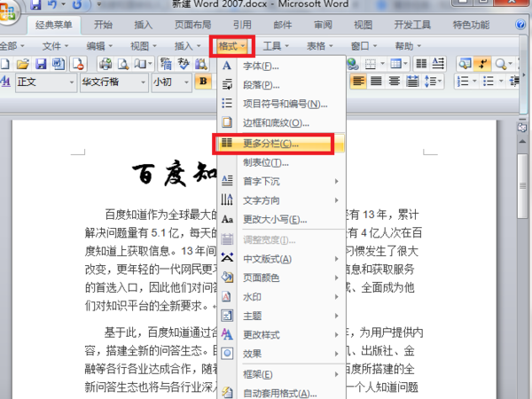Click the Open folder toolbar icon
This screenshot has width=532, height=399.
click(23, 64)
